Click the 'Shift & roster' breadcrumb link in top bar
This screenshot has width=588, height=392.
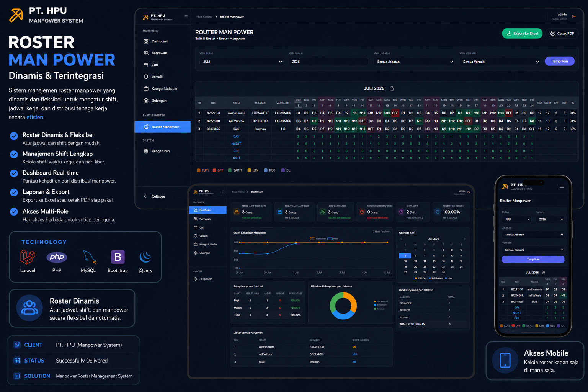pyautogui.click(x=204, y=17)
